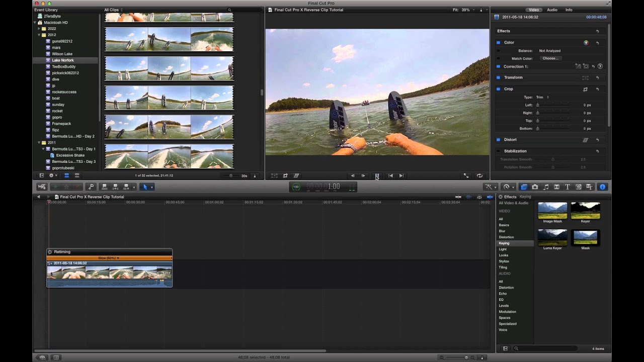Switch to the Audio inspector tab
The image size is (644, 362).
(x=552, y=10)
